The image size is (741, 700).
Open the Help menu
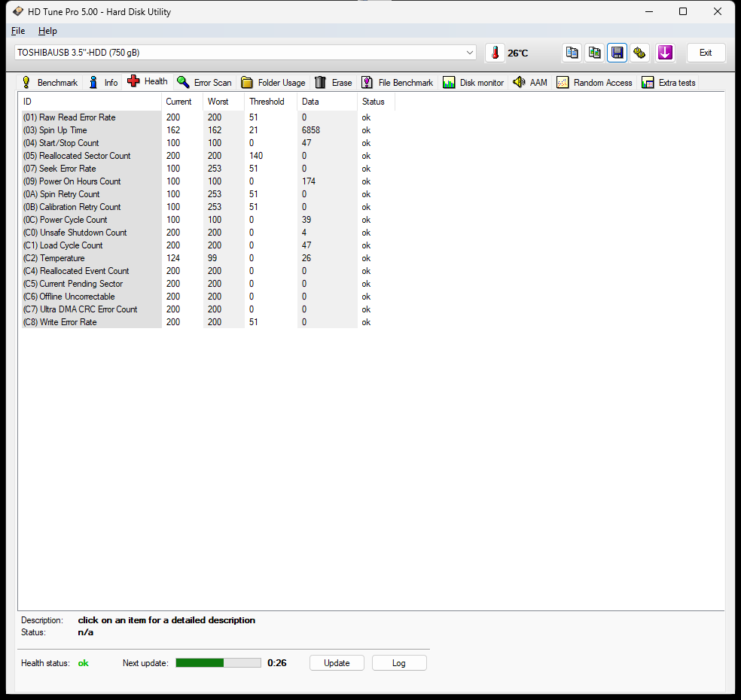[47, 31]
